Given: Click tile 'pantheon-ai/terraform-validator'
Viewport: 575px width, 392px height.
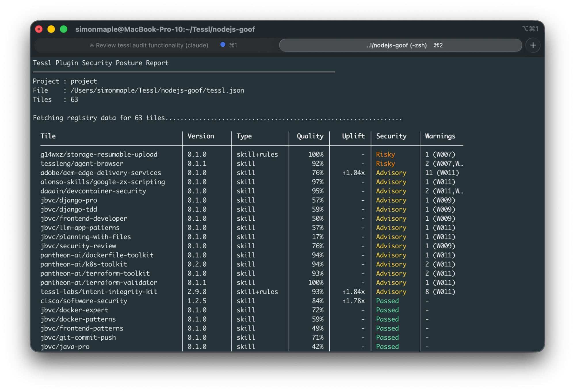Looking at the screenshot, I should pos(99,283).
